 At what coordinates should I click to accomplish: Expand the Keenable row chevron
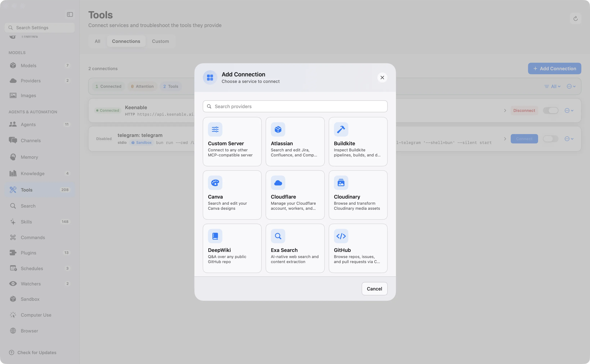(x=505, y=110)
